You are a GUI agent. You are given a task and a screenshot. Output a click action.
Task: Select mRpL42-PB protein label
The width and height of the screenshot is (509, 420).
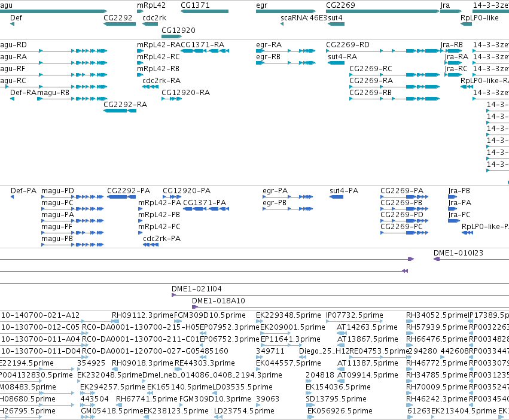click(x=159, y=215)
